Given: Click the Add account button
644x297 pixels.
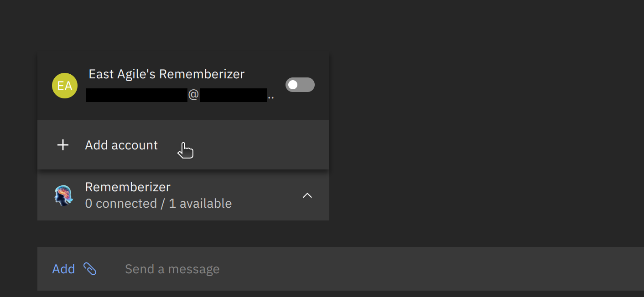Looking at the screenshot, I should click(x=121, y=145).
